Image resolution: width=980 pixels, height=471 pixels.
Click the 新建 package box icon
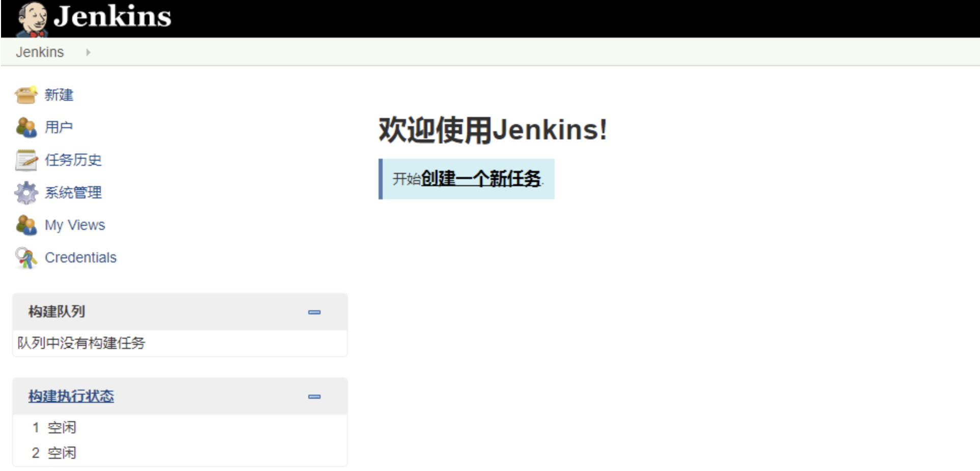(26, 95)
